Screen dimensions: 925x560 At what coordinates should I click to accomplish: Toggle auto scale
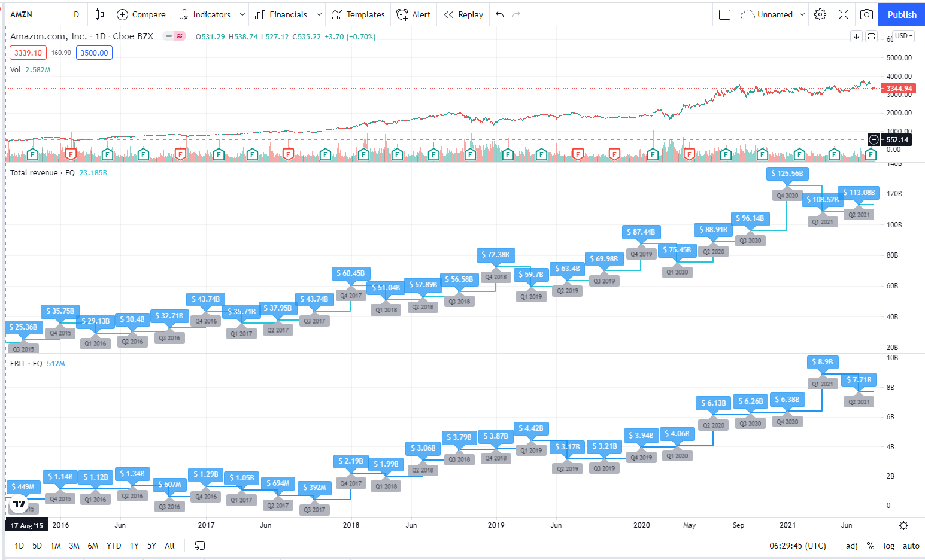(911, 546)
